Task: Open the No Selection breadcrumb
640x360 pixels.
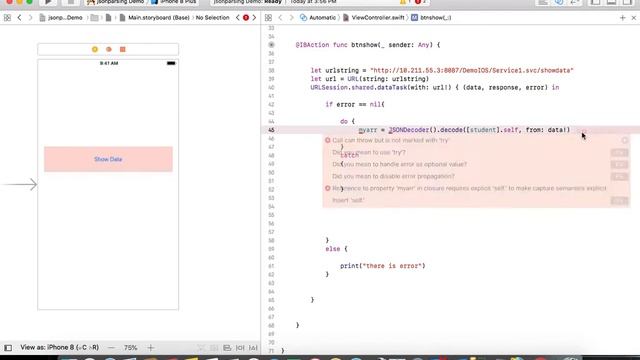Action: pos(212,18)
